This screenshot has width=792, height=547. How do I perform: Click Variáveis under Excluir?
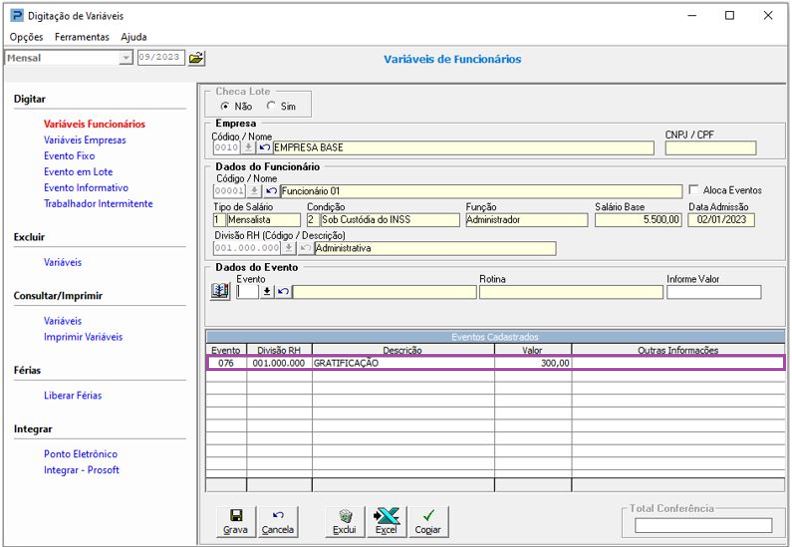[x=63, y=262]
